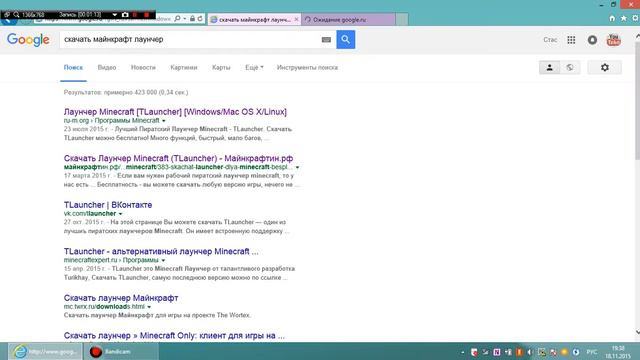Open 'Скачать Лаунчер Minecraft (TLauncher) - Майнкрафтин.рф' link
This screenshot has height=360, width=640.
click(x=178, y=158)
